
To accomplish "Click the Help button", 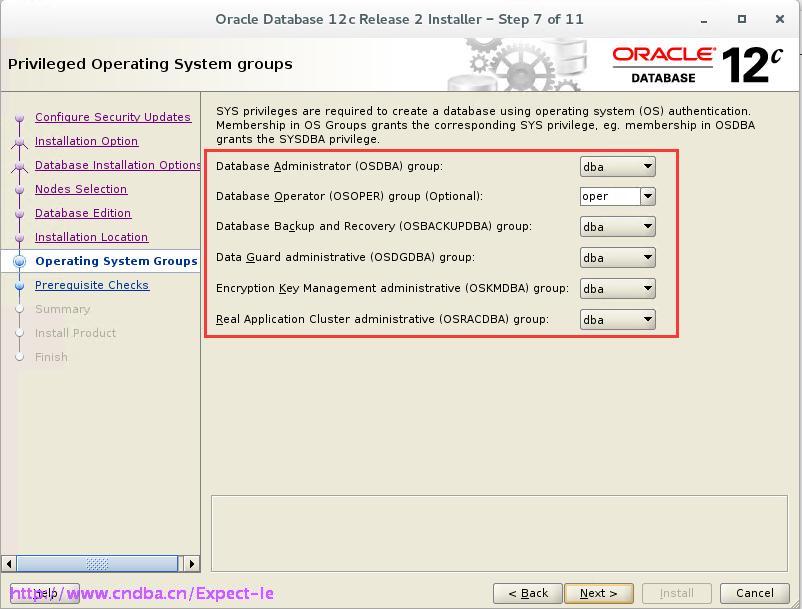I will point(45,593).
